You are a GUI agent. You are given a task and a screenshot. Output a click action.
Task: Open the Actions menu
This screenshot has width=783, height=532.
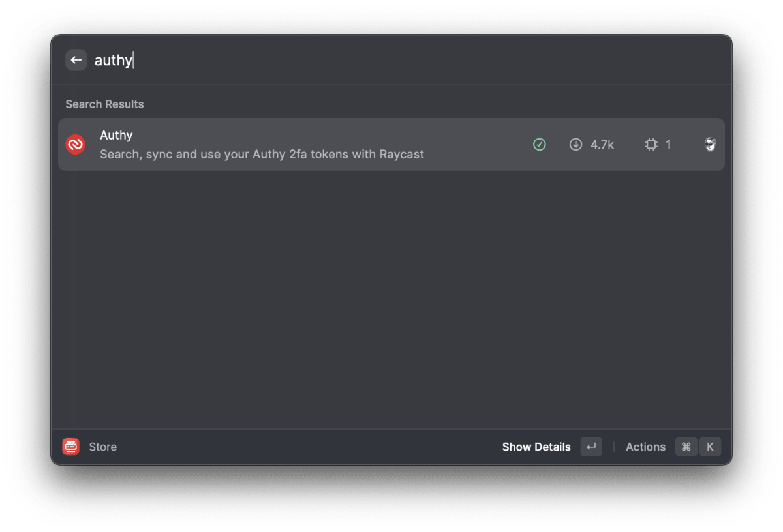pyautogui.click(x=645, y=447)
